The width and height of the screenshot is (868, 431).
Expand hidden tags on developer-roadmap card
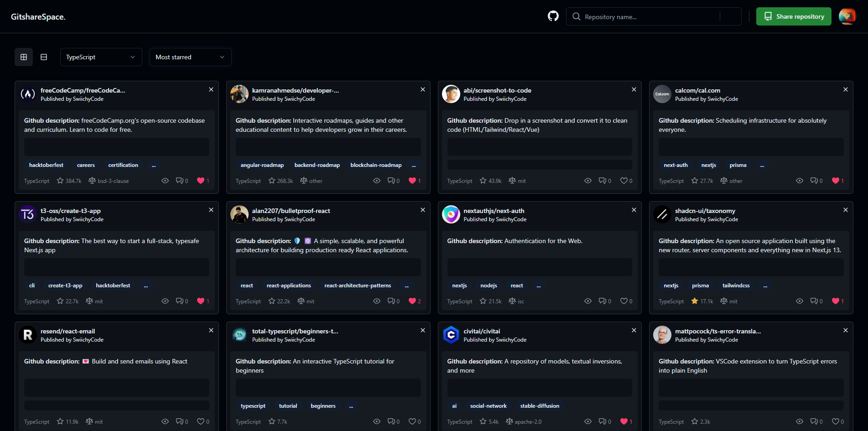tap(413, 165)
